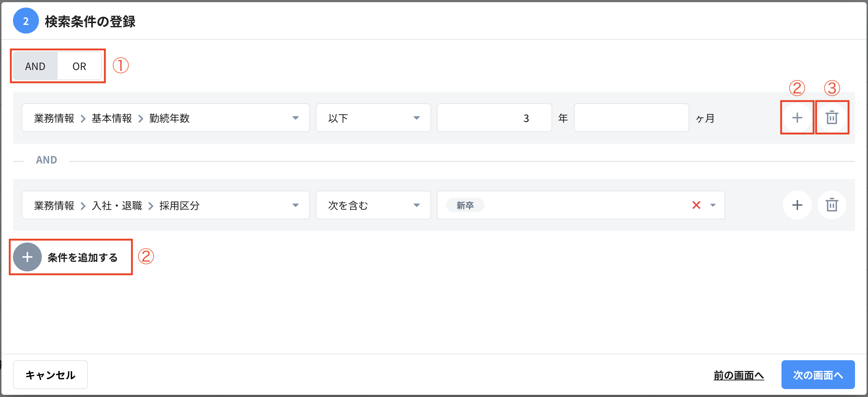The width and height of the screenshot is (868, 397).
Task: Click the 前の画面へ link
Action: point(738,375)
